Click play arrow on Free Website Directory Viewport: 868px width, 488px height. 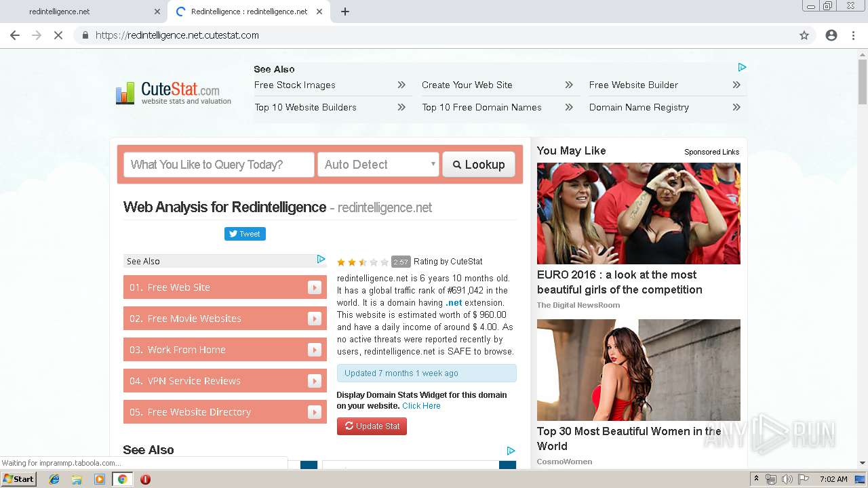pos(315,412)
